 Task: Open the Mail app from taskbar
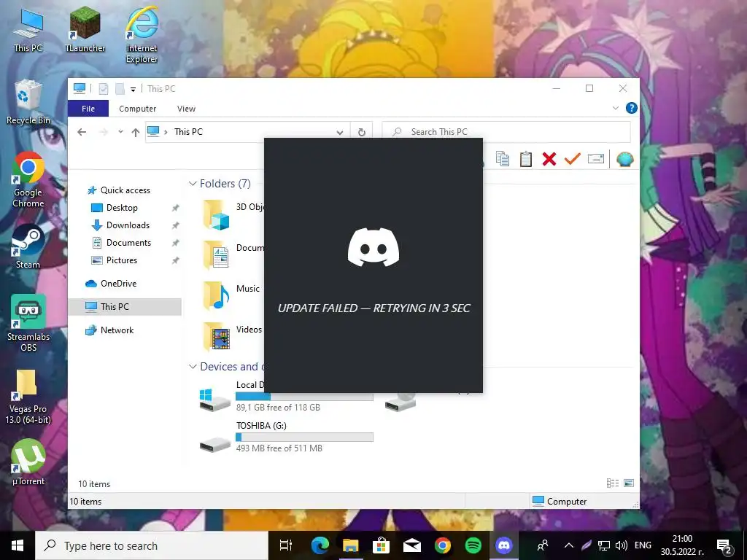pyautogui.click(x=411, y=545)
